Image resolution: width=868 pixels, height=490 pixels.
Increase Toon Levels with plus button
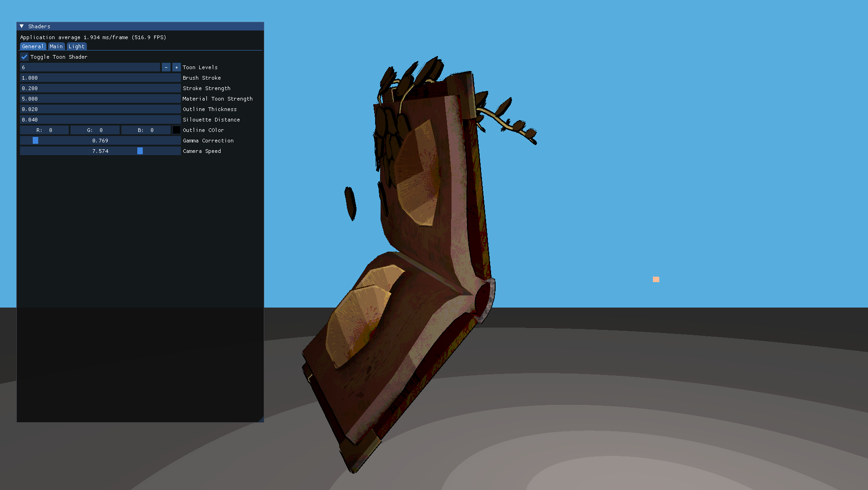176,67
